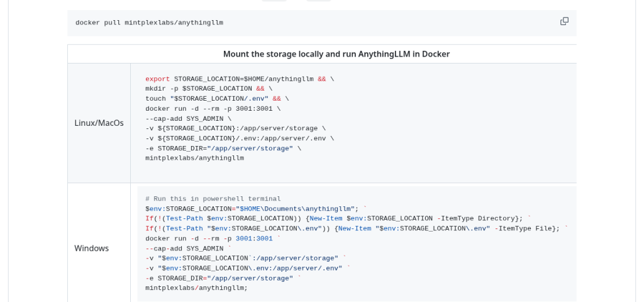Click the Windows '--cap-add SYS_ADMIN' line
Viewport: 644px width, 302px height.
point(189,249)
